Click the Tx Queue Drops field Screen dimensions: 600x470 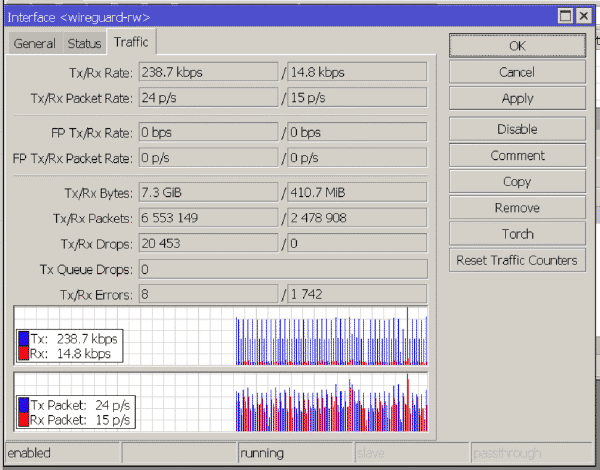coord(283,269)
